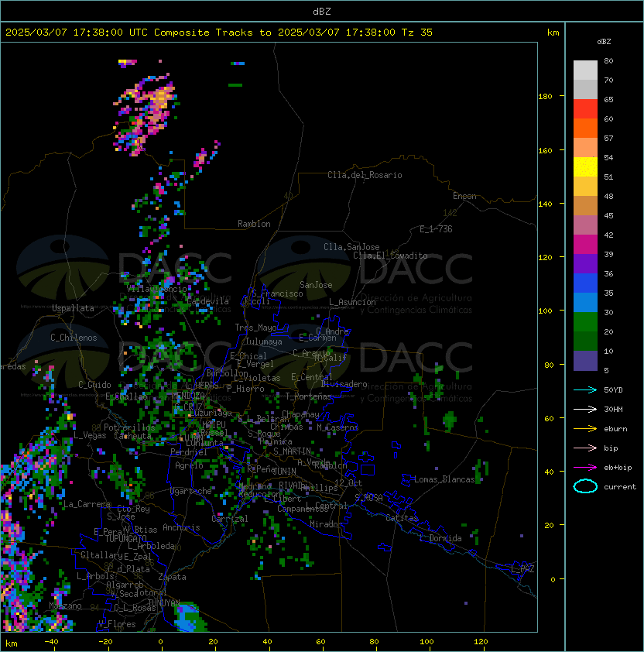The height and width of the screenshot is (652, 644).
Task: Click the slate 5-10 dBZ swatch
Action: [585, 361]
